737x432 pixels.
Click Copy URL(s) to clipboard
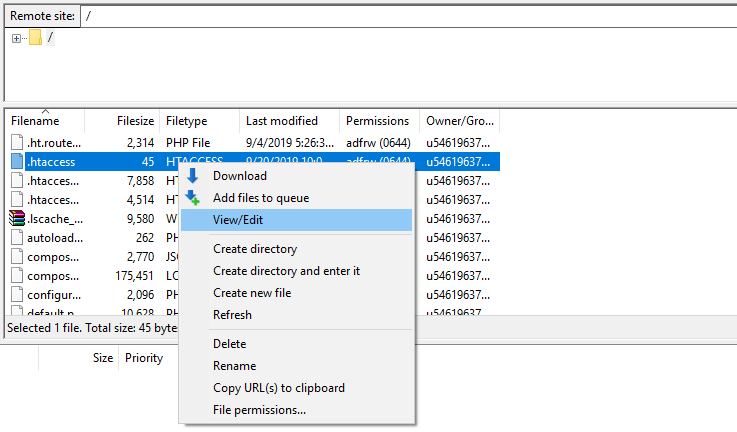(278, 388)
